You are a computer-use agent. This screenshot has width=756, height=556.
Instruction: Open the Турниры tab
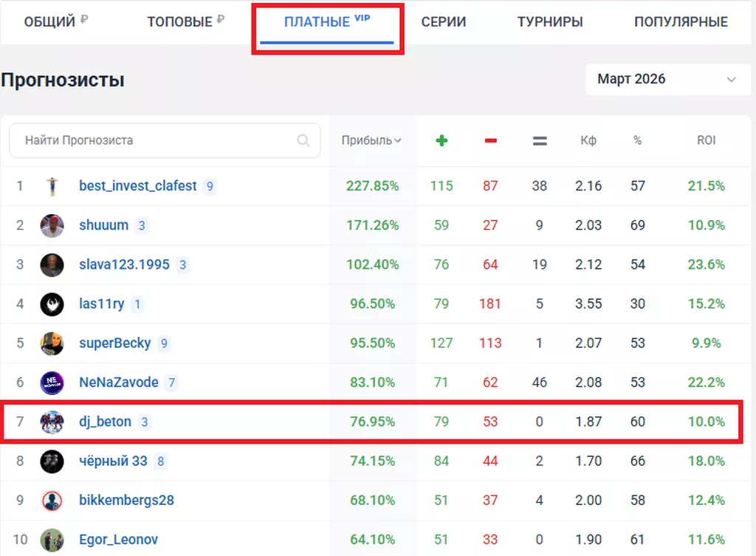pyautogui.click(x=550, y=22)
